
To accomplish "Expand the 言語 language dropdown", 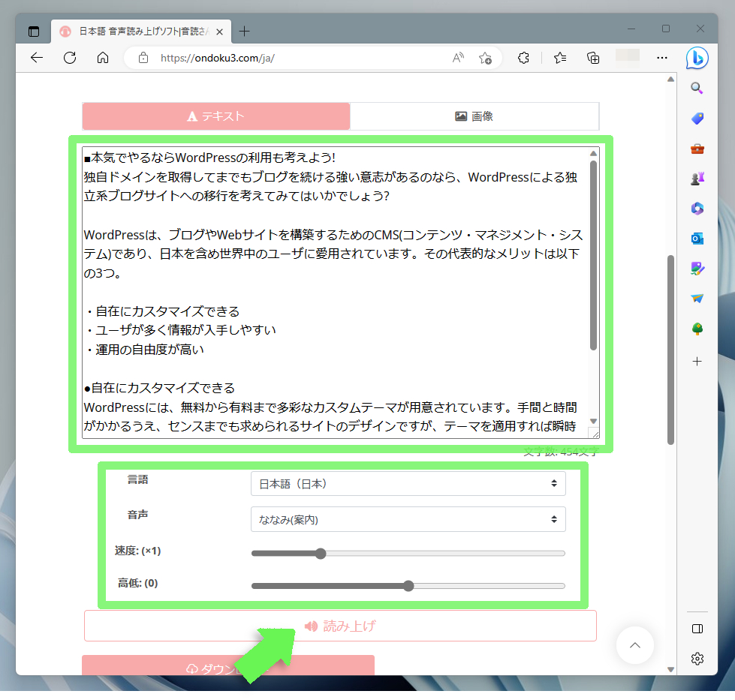I will [408, 484].
